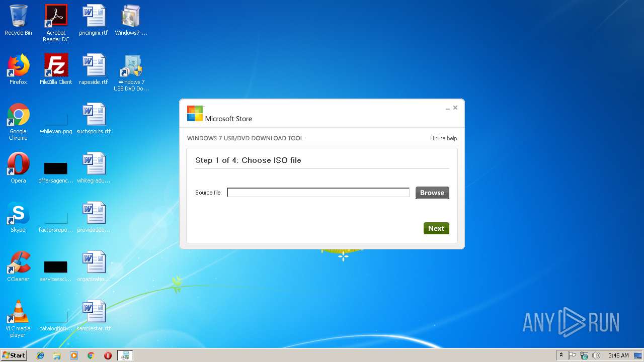644x362 pixels.
Task: Click the WINDOWS 7 USB/DVD DOWNLOAD TOOL title
Action: tap(245, 138)
